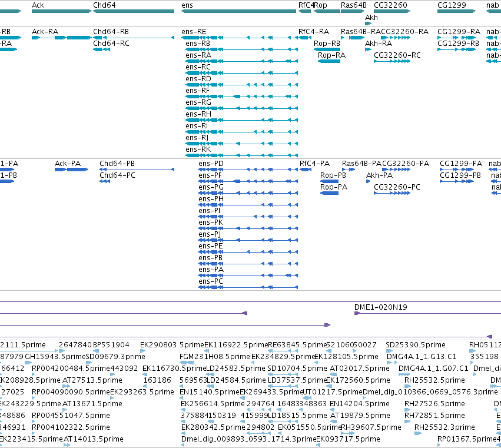
Task: Select the CG1299-RB transcript label
Action: click(x=458, y=44)
